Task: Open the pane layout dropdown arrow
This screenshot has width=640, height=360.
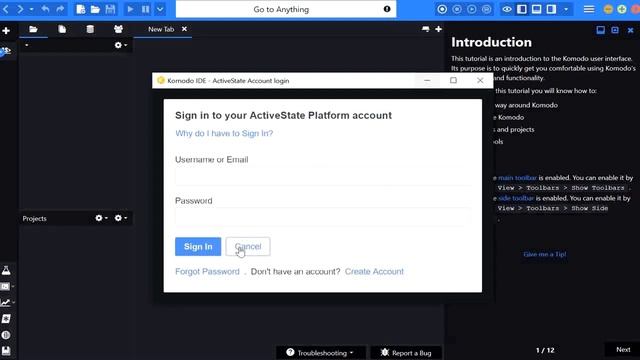Action: pos(566,9)
